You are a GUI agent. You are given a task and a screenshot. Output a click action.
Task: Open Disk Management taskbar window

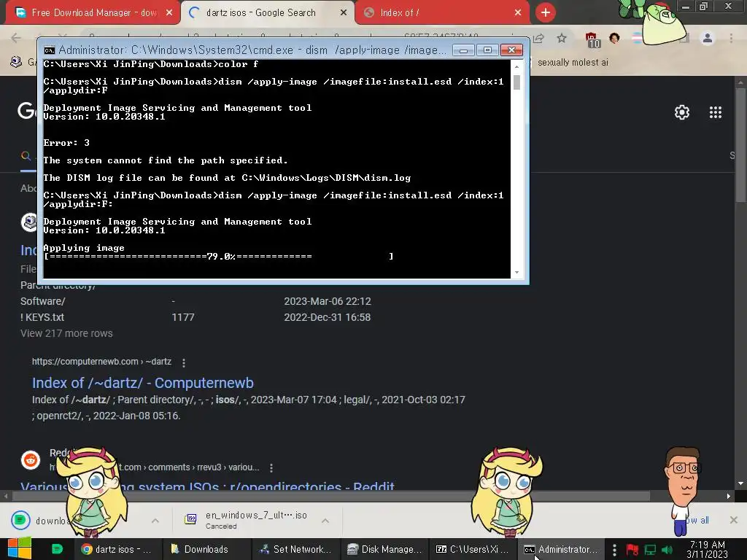[x=384, y=550]
